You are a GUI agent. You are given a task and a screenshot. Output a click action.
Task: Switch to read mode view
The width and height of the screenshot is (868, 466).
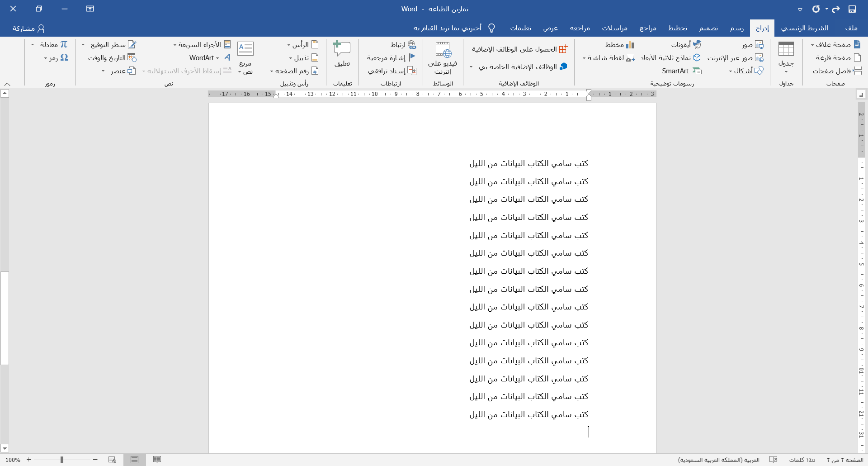coord(157,460)
